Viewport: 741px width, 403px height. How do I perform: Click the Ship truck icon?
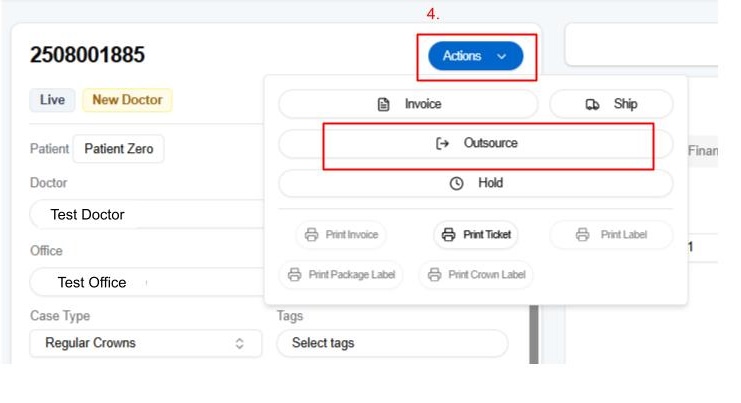point(592,104)
